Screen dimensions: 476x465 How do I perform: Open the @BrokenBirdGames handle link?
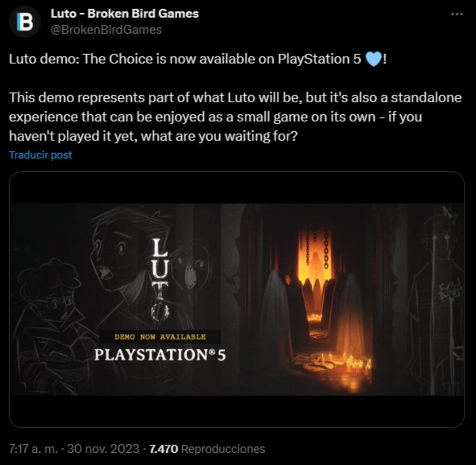point(106,30)
